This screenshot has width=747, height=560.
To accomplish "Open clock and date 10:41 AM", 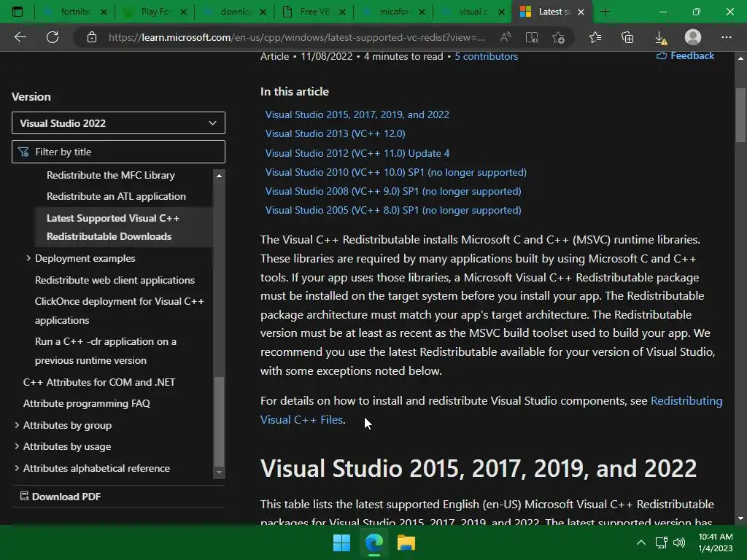I will (715, 542).
